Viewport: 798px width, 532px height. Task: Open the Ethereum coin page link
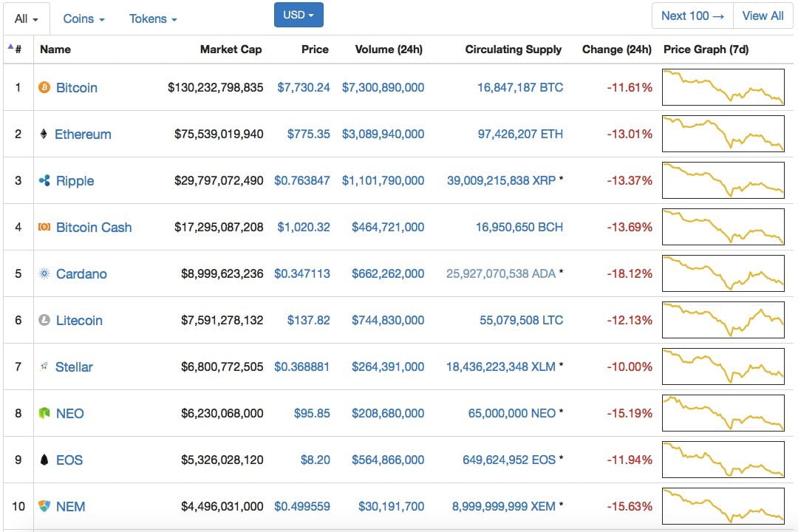coord(83,134)
